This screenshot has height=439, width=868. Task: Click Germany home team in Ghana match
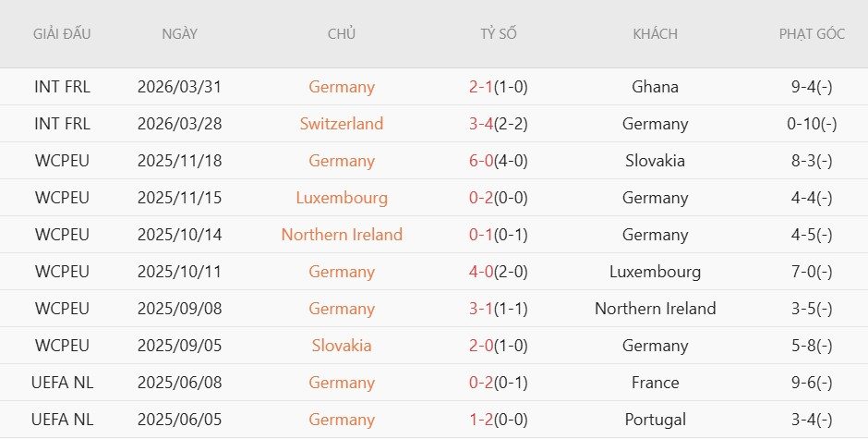click(342, 87)
